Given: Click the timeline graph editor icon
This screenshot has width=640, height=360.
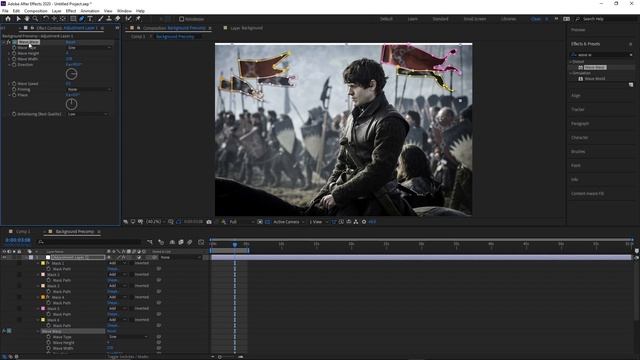Looking at the screenshot, I should pos(201,242).
